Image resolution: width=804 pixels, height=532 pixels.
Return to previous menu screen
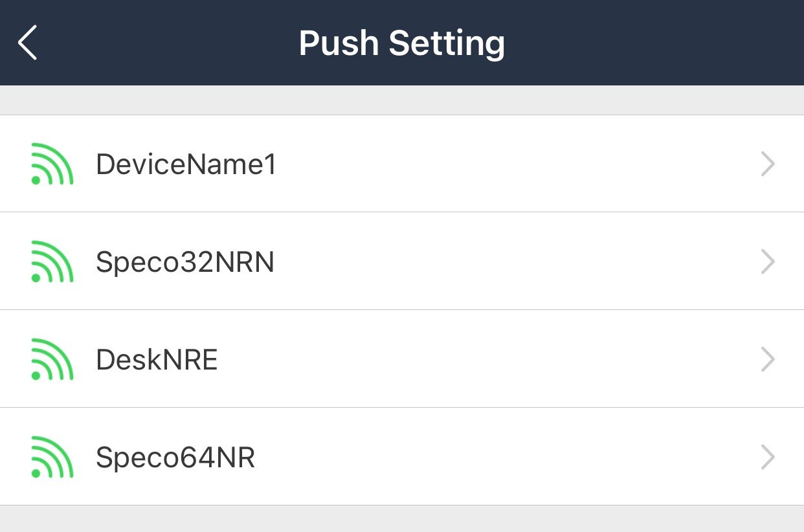point(28,42)
